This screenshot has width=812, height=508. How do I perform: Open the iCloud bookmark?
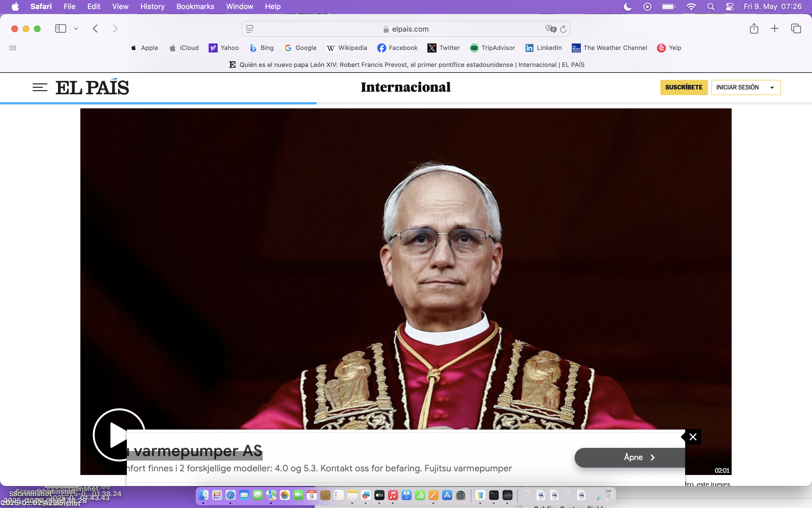(x=184, y=48)
